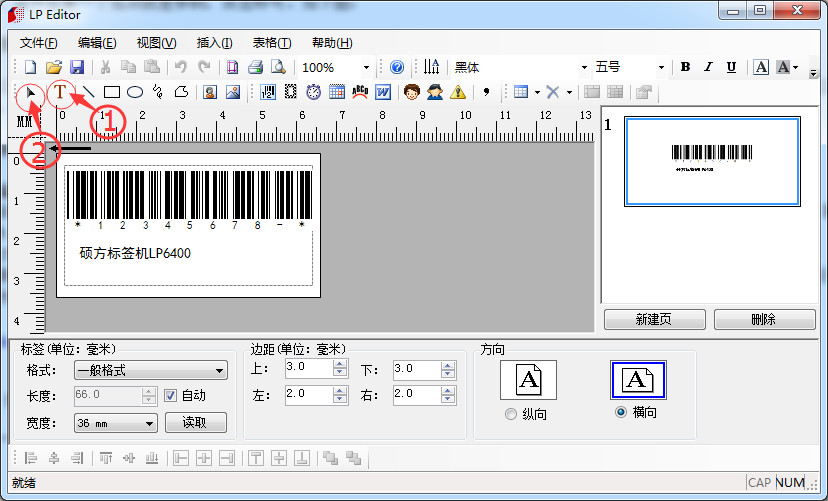Click the Save file icon
Image resolution: width=828 pixels, height=501 pixels.
76,67
